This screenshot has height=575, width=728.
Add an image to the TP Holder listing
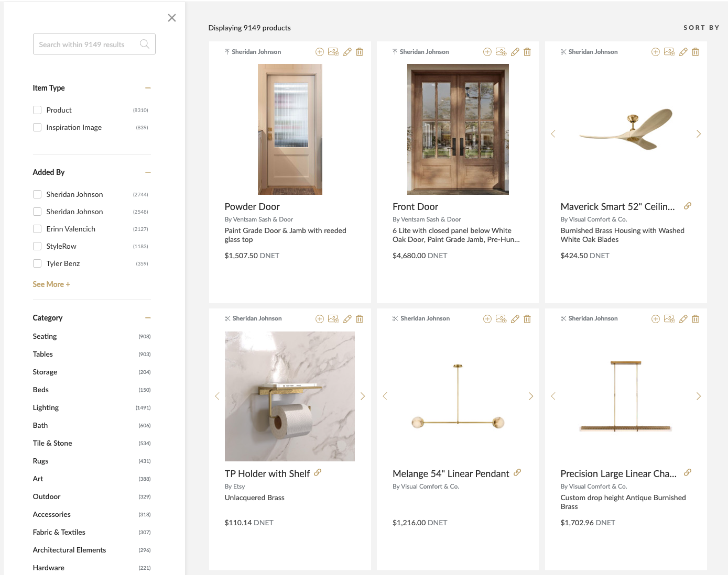[333, 318]
